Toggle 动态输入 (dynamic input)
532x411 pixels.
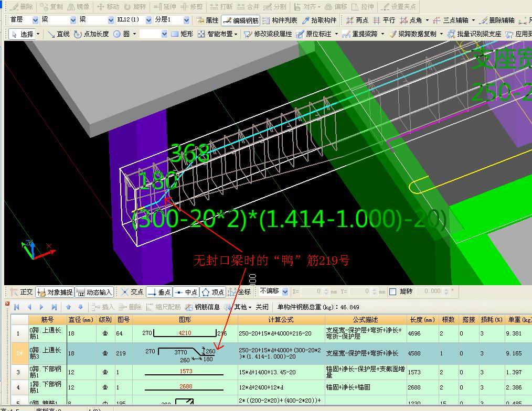pos(94,292)
